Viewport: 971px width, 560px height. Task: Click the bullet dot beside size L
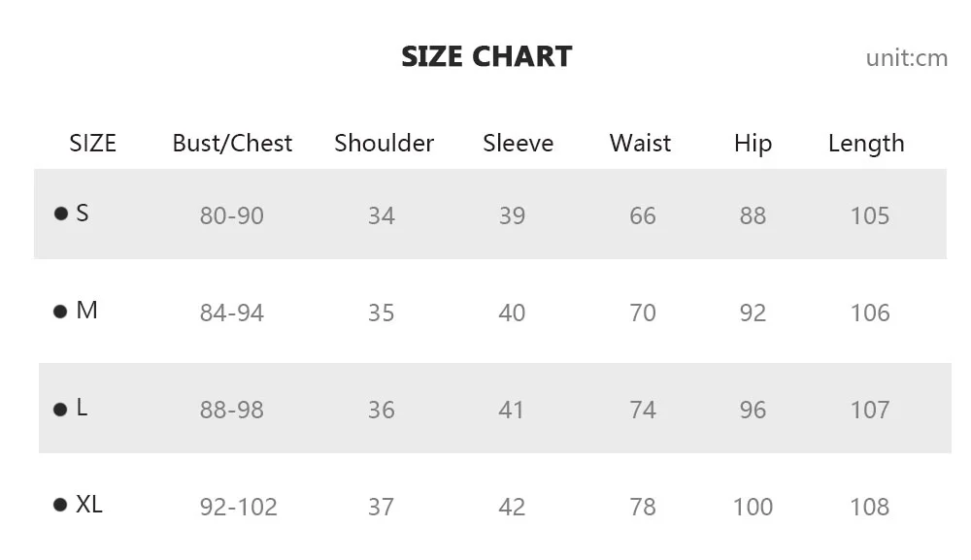[x=60, y=409]
